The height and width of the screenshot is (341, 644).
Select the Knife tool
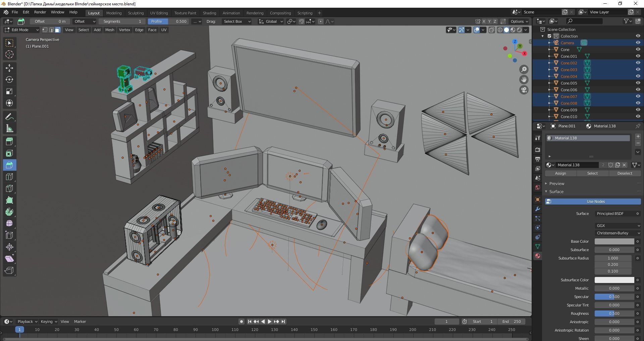click(x=9, y=188)
